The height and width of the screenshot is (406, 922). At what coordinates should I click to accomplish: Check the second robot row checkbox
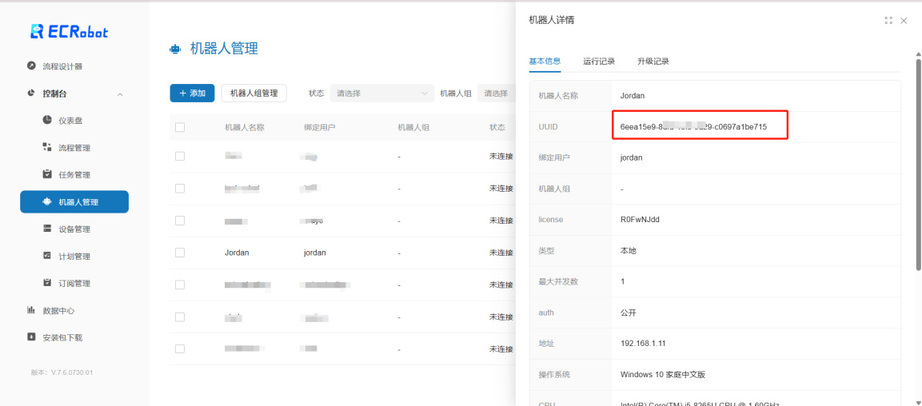(x=180, y=188)
